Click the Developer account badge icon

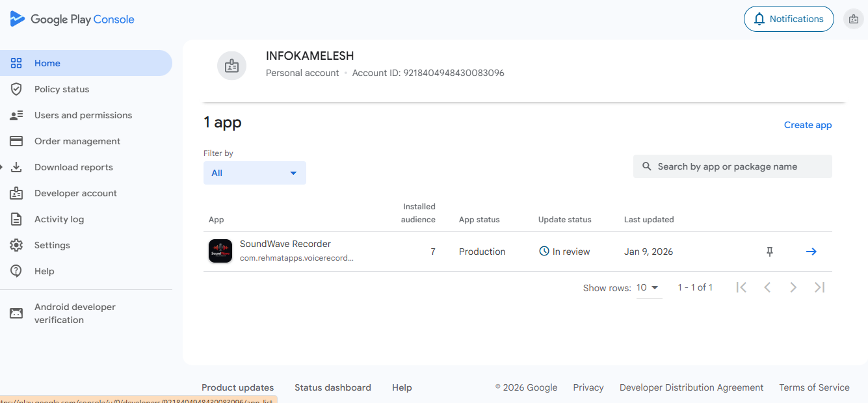[x=16, y=193]
